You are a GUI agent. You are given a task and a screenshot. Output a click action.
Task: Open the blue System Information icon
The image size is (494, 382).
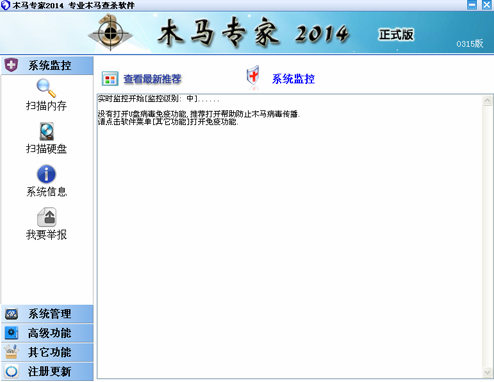tap(46, 174)
